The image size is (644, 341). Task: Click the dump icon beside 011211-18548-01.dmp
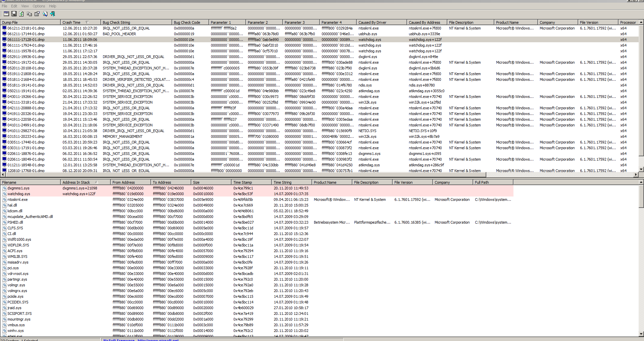coord(4,165)
